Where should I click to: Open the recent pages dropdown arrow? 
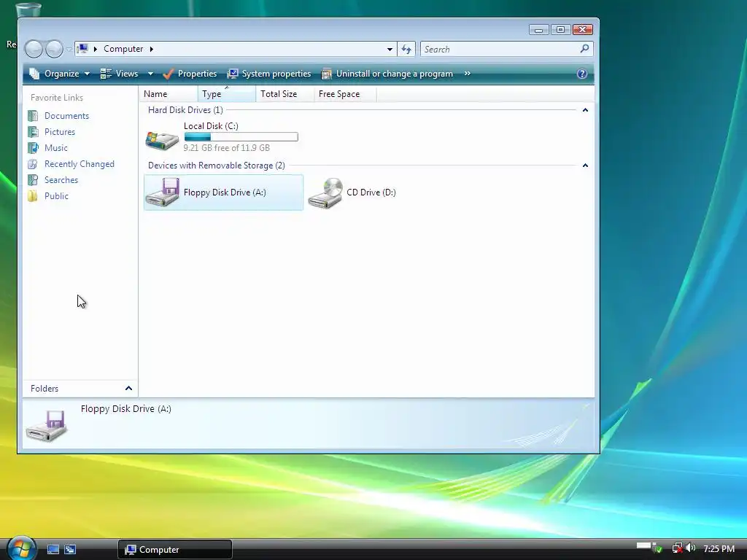pos(69,49)
